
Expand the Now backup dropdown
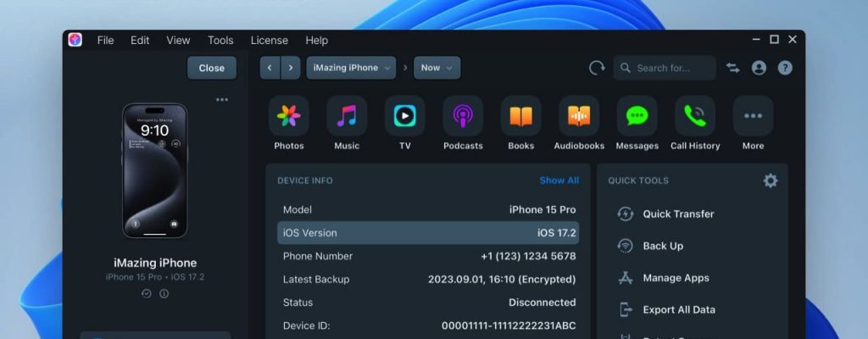(x=437, y=68)
